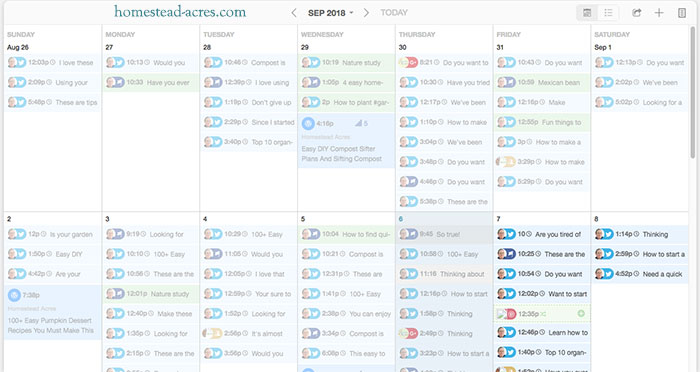The width and height of the screenshot is (700, 372).
Task: Open the 1:10p How to make message
Action: click(444, 122)
